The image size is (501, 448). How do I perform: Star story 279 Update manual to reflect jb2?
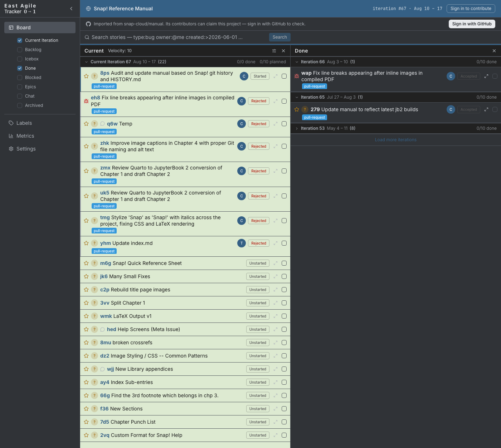297,109
